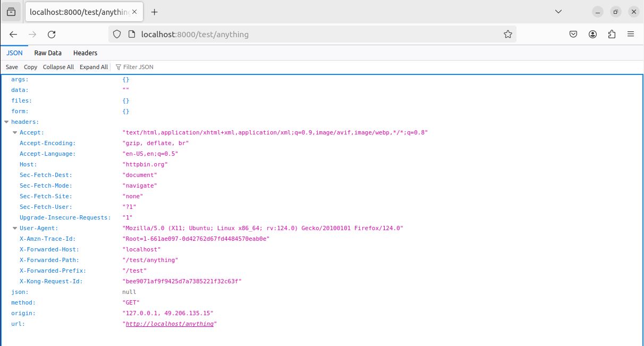This screenshot has height=346, width=644.
Task: Click Collapse All in JSON toolbar
Action: [x=58, y=67]
